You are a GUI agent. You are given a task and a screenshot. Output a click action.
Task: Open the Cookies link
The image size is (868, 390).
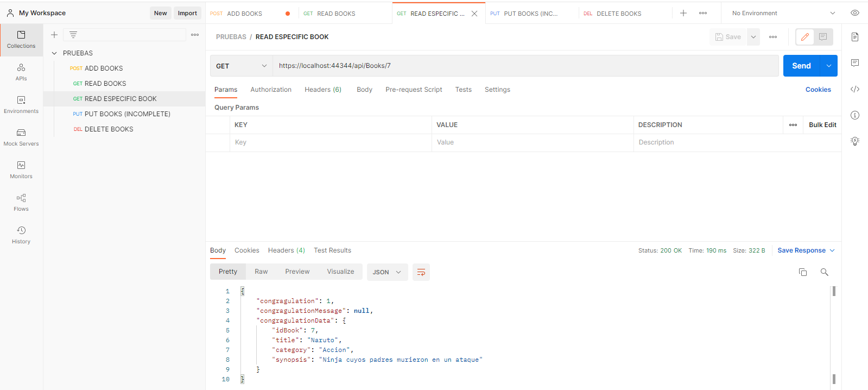click(x=818, y=90)
